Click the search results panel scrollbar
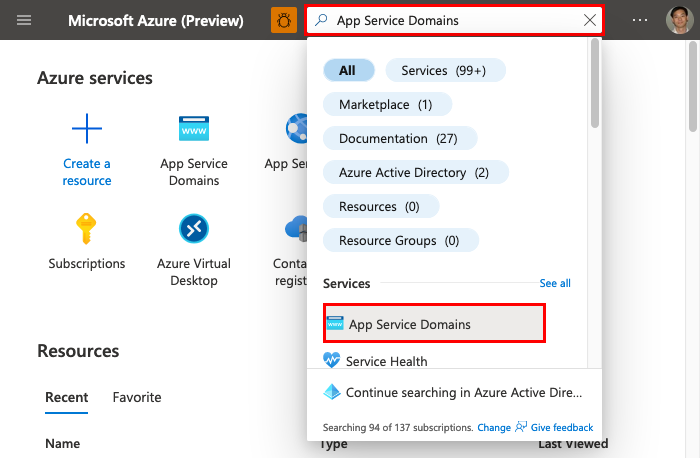Screen dimensions: 700x458 tap(595, 90)
